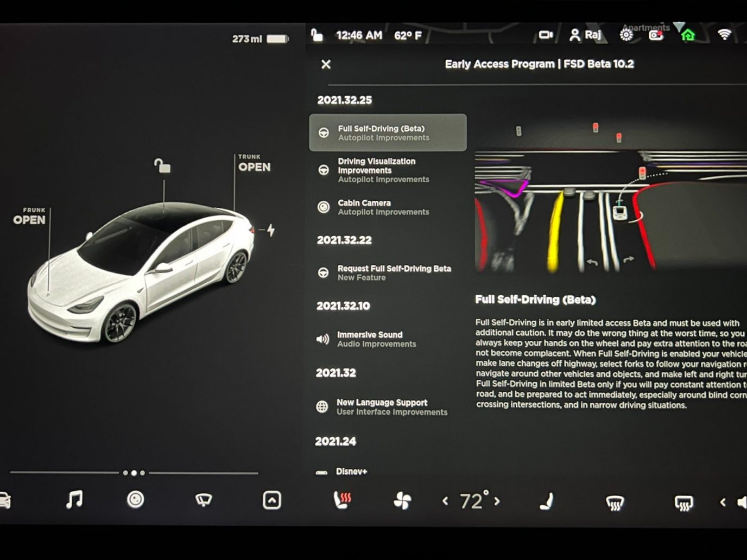Open the Immersive Sound release note
This screenshot has height=560, width=747.
point(388,339)
